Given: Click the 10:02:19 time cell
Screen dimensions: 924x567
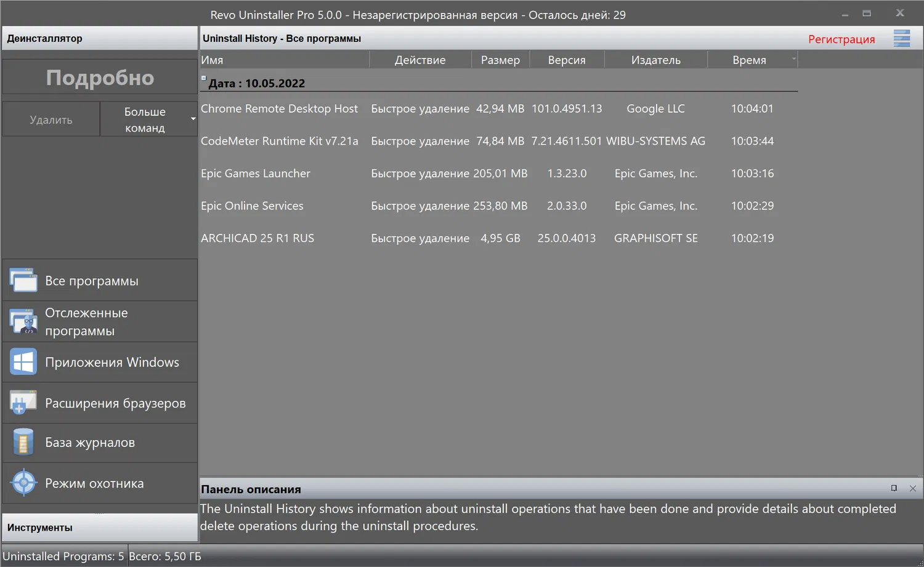Looking at the screenshot, I should pyautogui.click(x=752, y=238).
